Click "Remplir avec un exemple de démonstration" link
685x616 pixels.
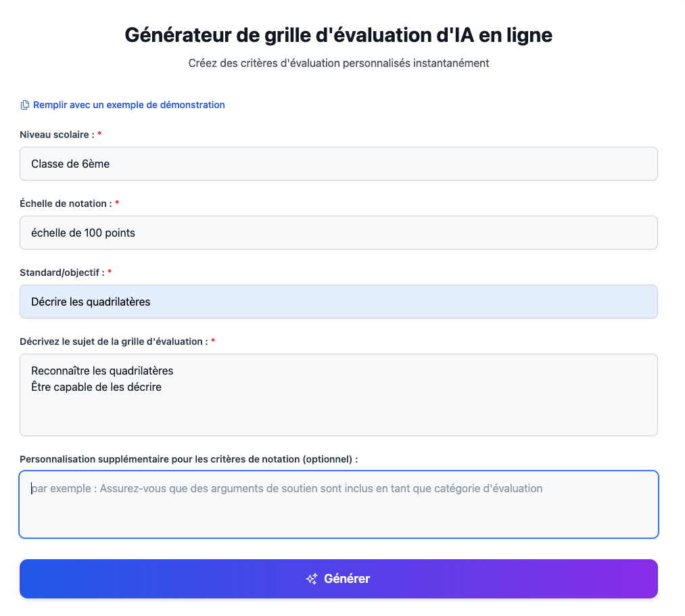pyautogui.click(x=128, y=105)
